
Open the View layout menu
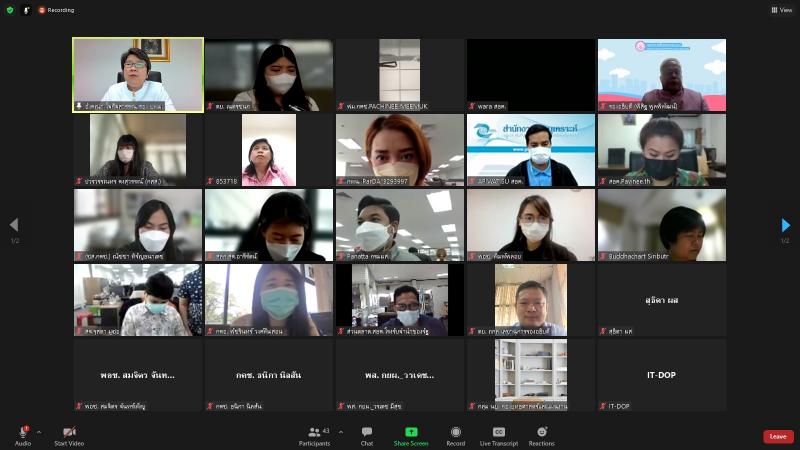[782, 10]
